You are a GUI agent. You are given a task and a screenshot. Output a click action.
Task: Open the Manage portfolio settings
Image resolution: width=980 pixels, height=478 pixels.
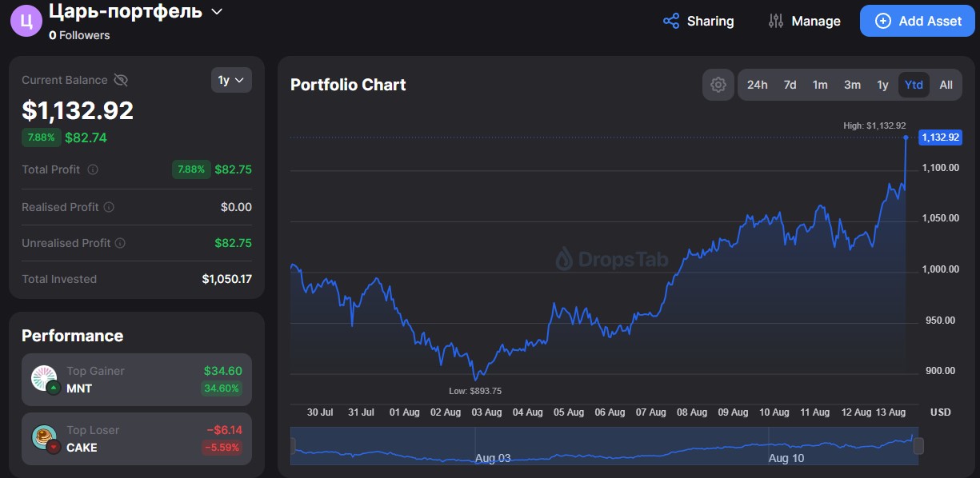(804, 21)
